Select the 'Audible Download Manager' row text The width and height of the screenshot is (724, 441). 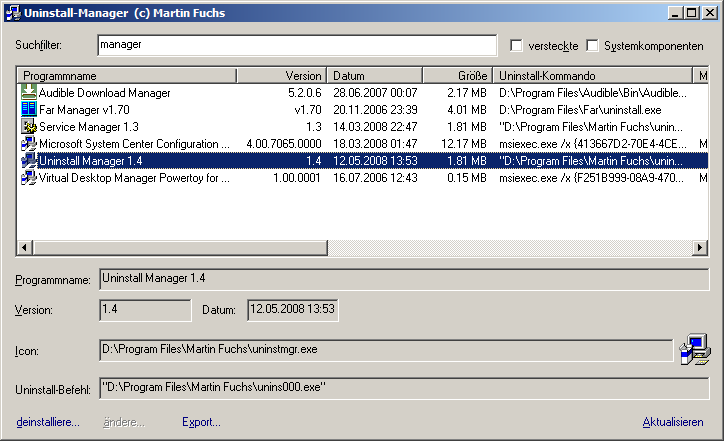tap(104, 93)
